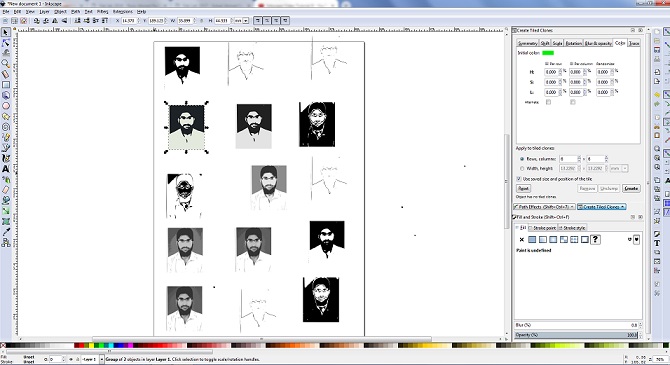The height and width of the screenshot is (365, 670).
Task: Click Raise selection to top icon
Action: pyautogui.click(x=105, y=21)
